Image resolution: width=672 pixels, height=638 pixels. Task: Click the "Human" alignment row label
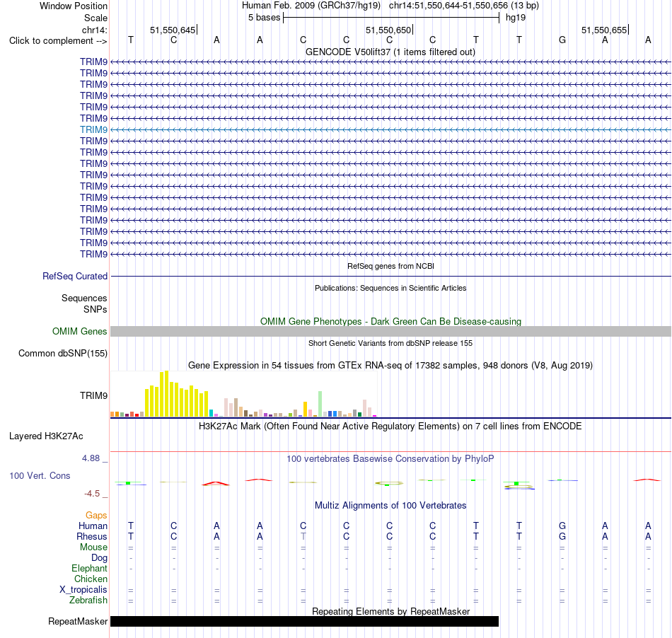[93, 526]
